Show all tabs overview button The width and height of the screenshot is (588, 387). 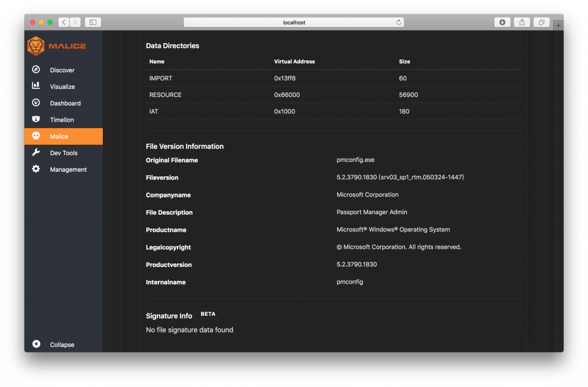pos(541,22)
